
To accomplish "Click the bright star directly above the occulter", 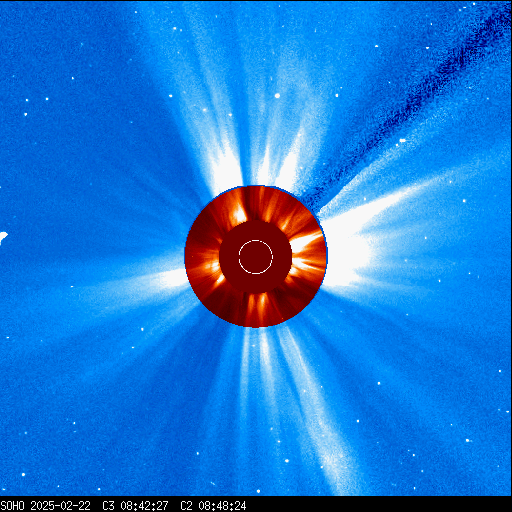I will (277, 96).
